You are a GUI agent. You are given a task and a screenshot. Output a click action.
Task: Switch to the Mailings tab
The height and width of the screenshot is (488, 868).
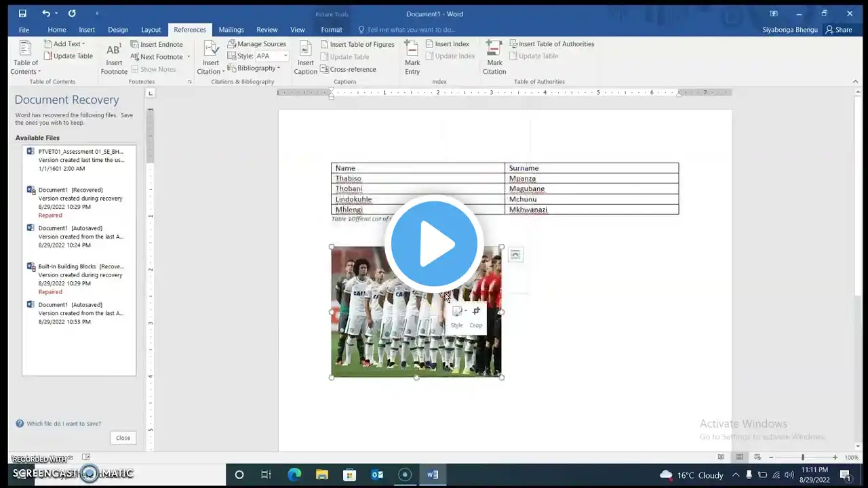pos(231,30)
